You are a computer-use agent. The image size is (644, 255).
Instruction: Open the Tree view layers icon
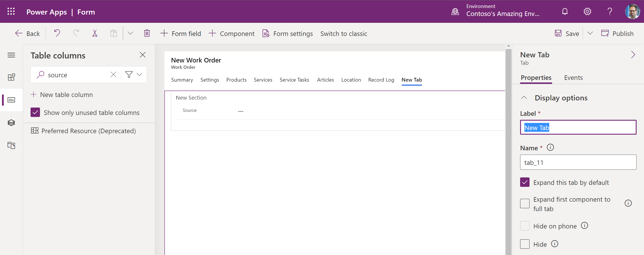pyautogui.click(x=11, y=123)
